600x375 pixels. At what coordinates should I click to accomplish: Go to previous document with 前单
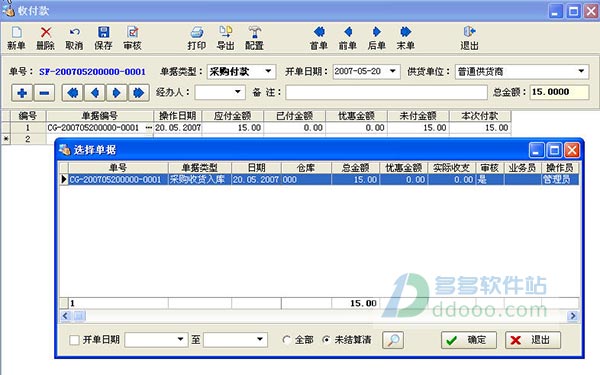point(348,38)
